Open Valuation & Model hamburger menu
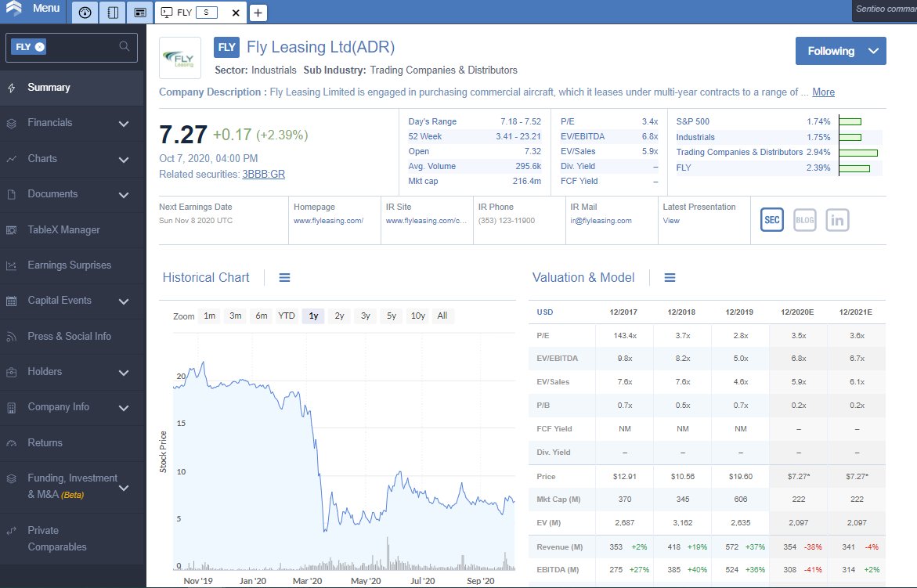The image size is (917, 588). pyautogui.click(x=670, y=278)
